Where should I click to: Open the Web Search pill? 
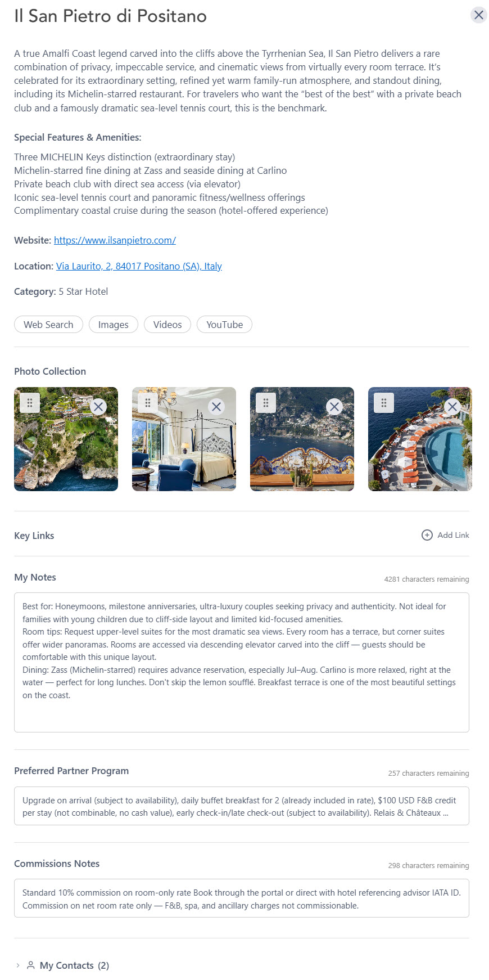[x=48, y=325]
